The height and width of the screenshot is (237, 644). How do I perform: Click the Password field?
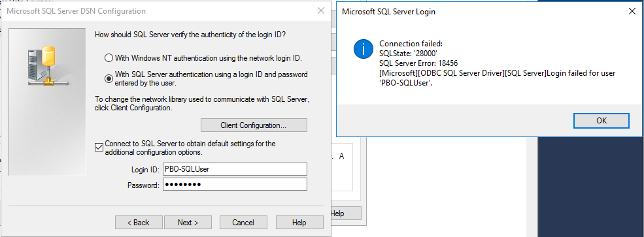click(x=235, y=185)
